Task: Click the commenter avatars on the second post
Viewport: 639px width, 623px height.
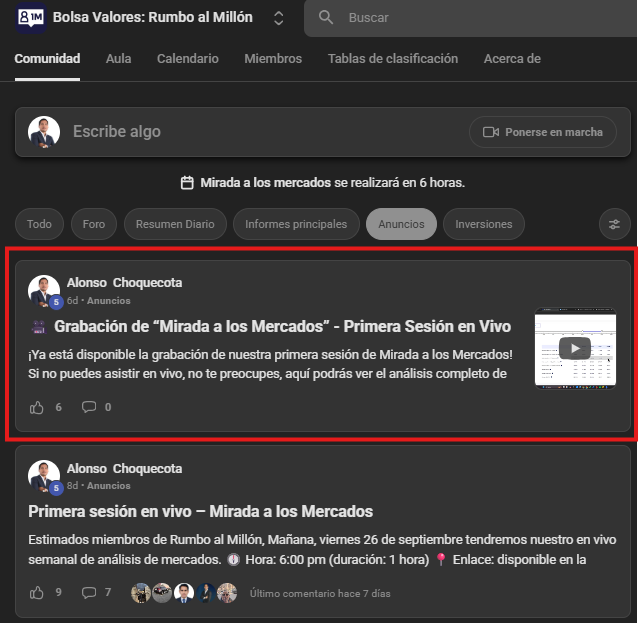Action: click(x=184, y=593)
